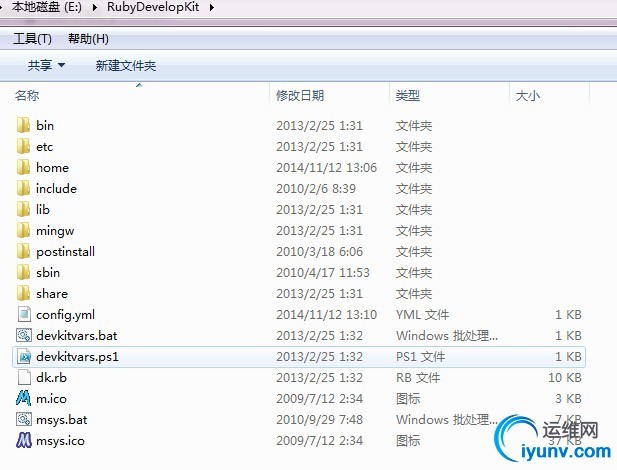
Task: Sort by the 修改日期 column header
Action: coord(329,95)
